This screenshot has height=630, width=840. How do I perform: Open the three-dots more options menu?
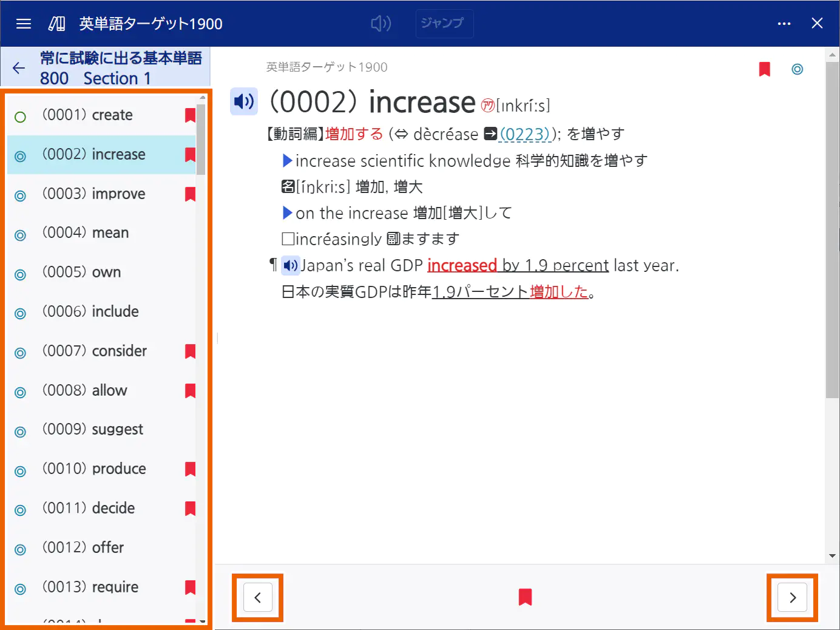tap(784, 24)
